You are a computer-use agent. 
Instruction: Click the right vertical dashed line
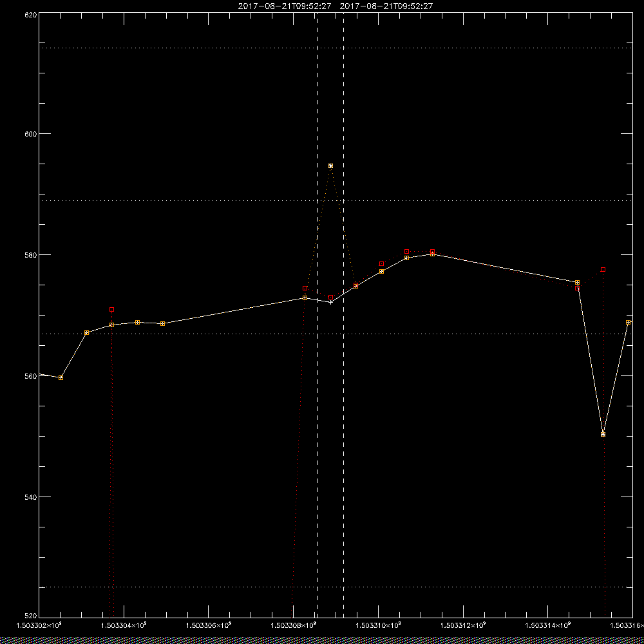(x=343, y=314)
